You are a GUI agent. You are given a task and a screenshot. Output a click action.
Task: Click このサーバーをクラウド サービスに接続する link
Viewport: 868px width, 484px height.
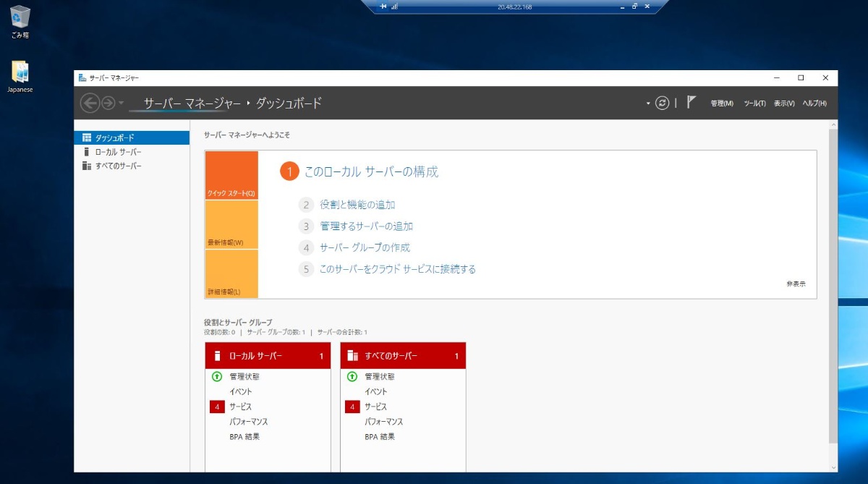(x=398, y=269)
